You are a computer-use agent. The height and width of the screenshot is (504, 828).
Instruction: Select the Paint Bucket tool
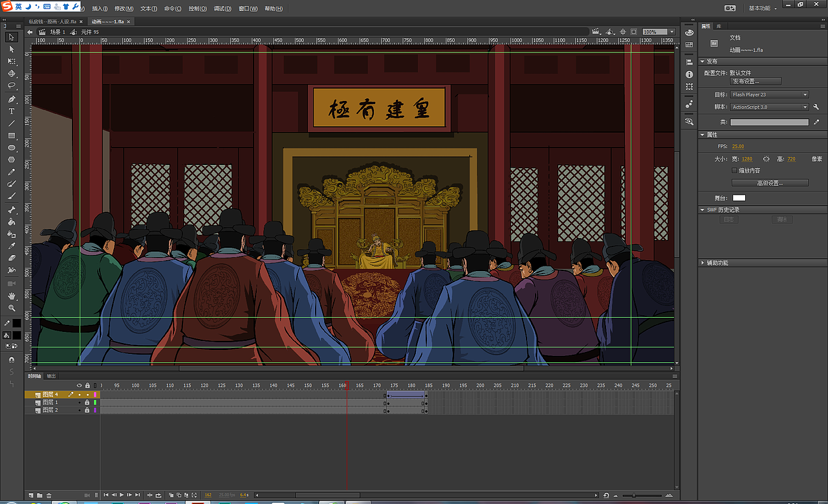pyautogui.click(x=12, y=234)
